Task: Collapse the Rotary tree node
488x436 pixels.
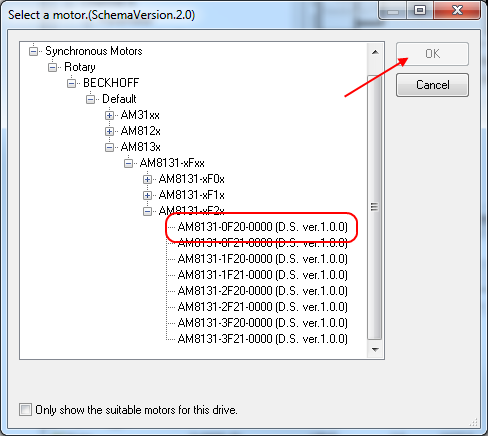Action: coord(52,67)
